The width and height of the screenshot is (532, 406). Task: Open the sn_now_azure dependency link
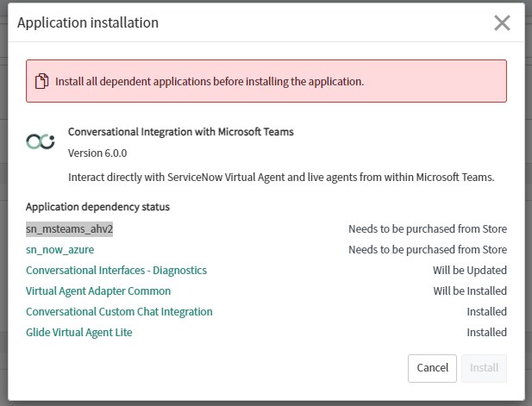[x=60, y=250]
